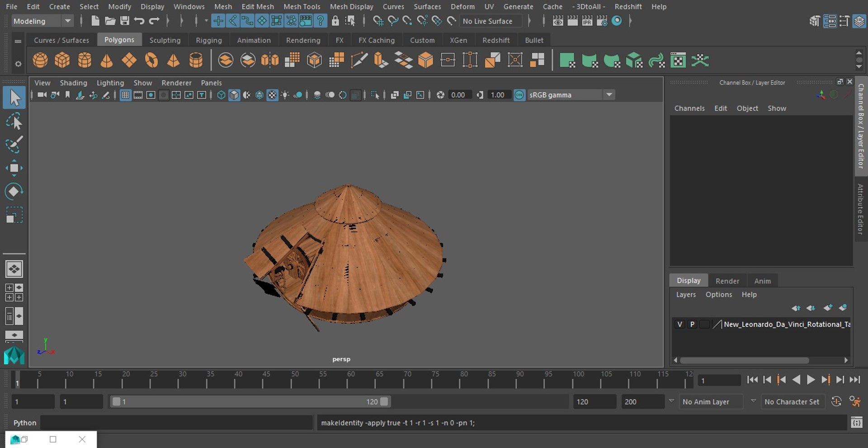Switch to the Sculpting shelf tab
Image resolution: width=868 pixels, height=448 pixels.
point(165,40)
